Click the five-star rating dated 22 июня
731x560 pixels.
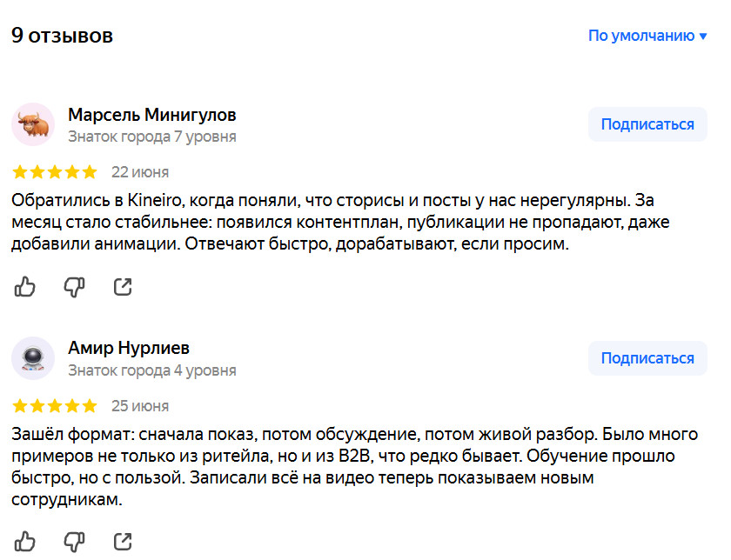coord(55,171)
